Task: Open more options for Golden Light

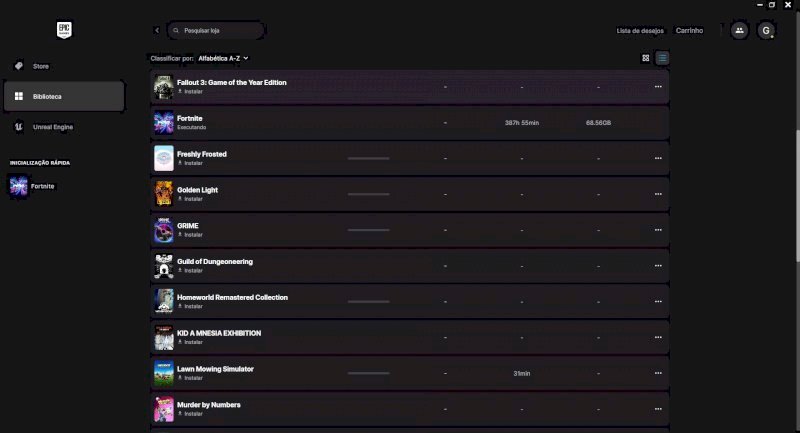Action: (658, 194)
